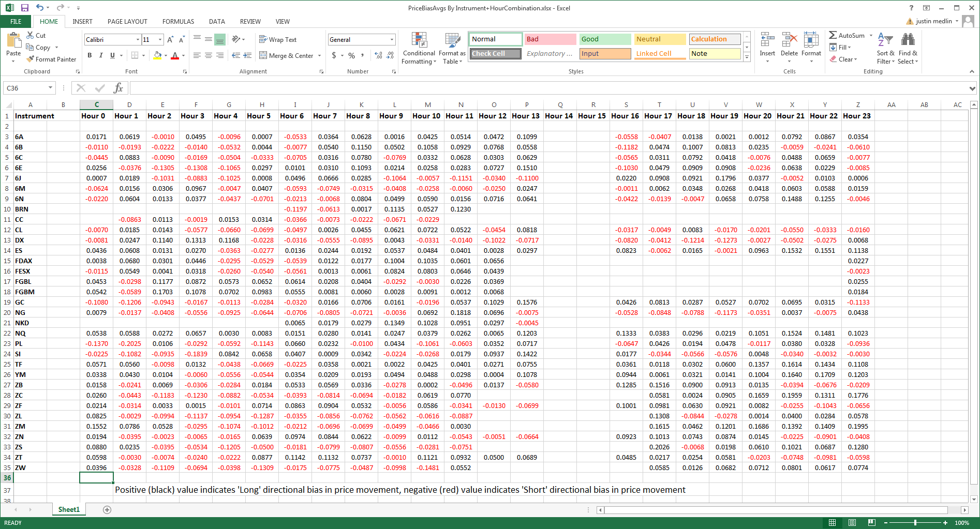Apply the Bad cell style
The height and width of the screenshot is (529, 980).
coord(551,39)
